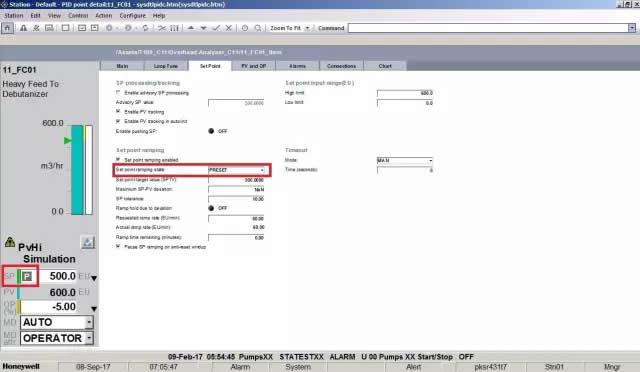Open the Set point ramping state dropdown
640x372 pixels.
pyautogui.click(x=237, y=170)
